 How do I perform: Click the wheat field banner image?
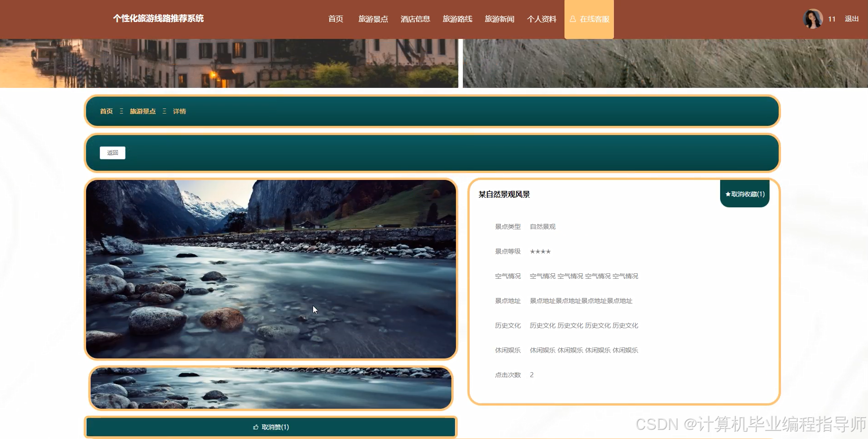click(x=665, y=63)
